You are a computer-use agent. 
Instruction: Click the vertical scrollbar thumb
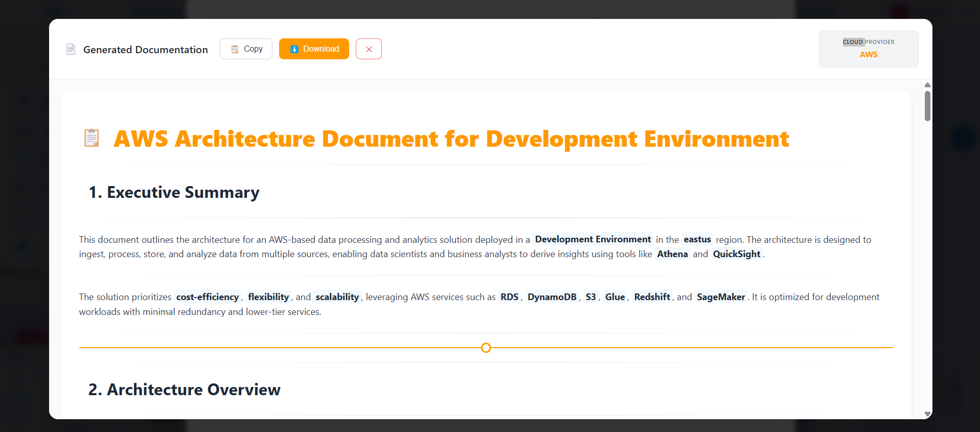(927, 106)
